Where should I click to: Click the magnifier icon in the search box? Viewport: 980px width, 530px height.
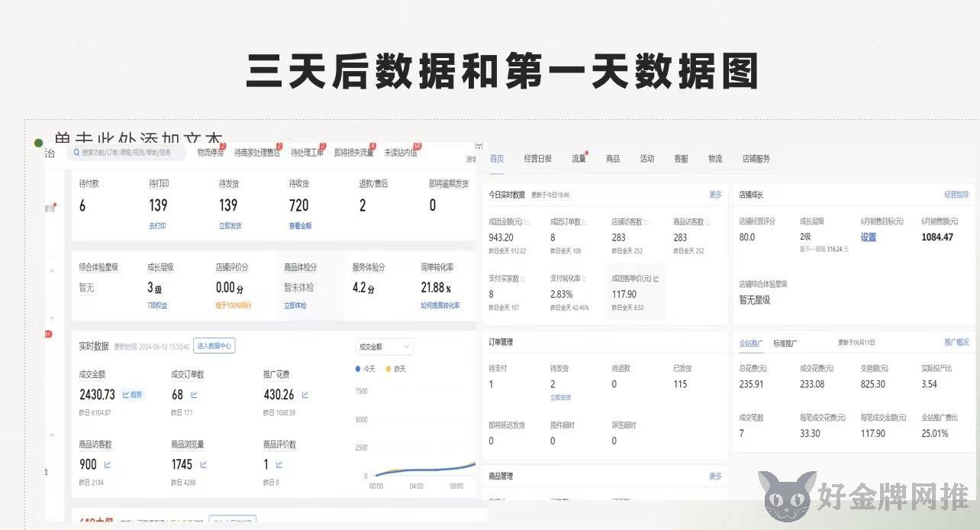click(x=76, y=153)
